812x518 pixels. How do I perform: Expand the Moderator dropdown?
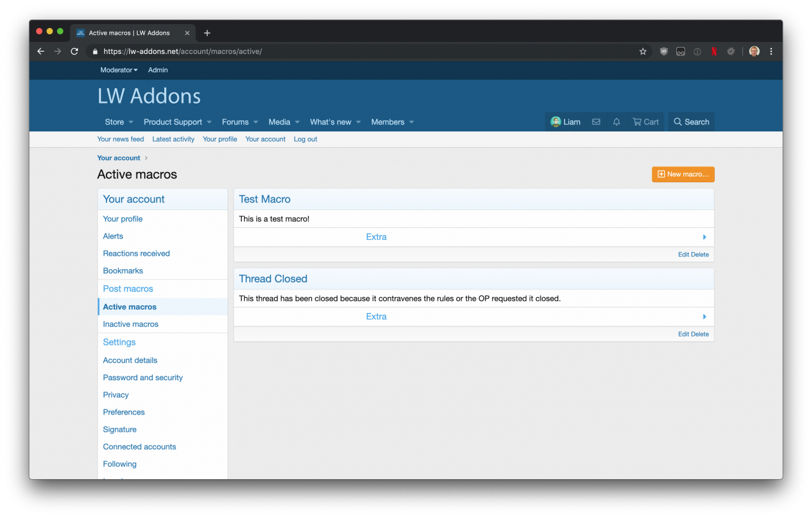coord(119,70)
